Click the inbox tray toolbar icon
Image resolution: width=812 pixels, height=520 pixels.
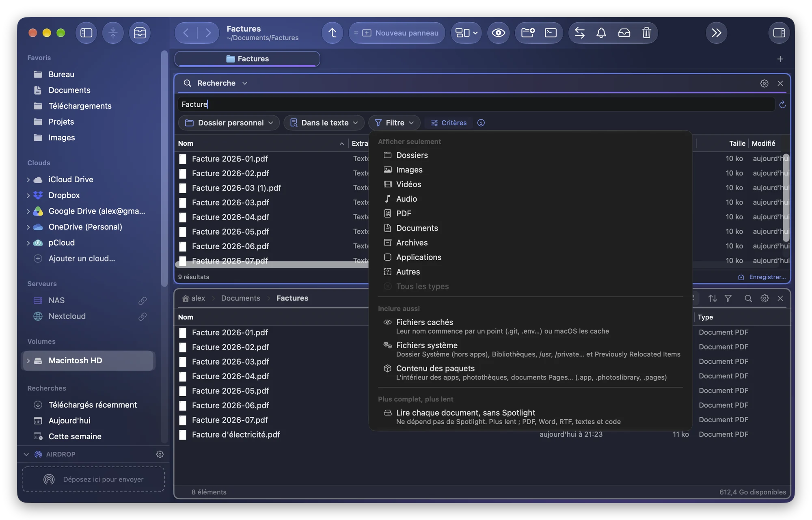pos(624,33)
